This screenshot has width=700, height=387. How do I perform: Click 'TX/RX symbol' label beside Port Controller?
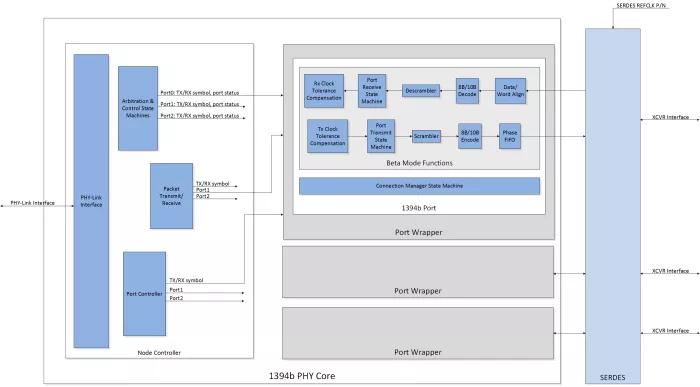tap(186, 280)
